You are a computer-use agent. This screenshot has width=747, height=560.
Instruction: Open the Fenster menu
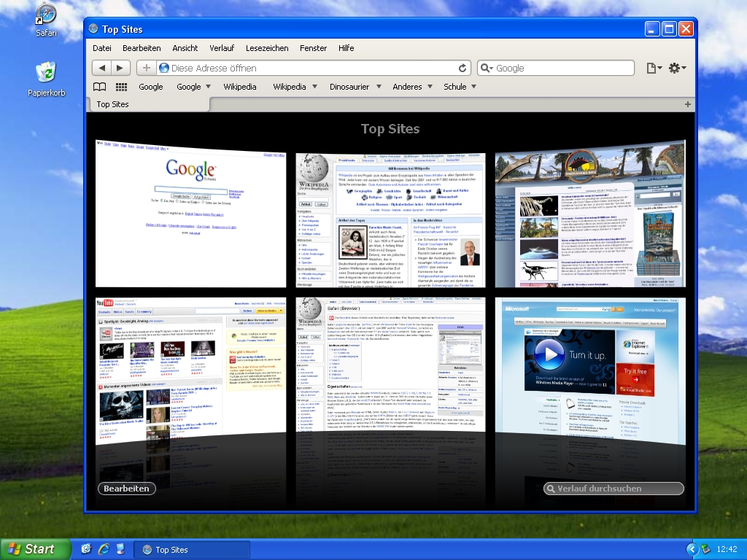(313, 48)
